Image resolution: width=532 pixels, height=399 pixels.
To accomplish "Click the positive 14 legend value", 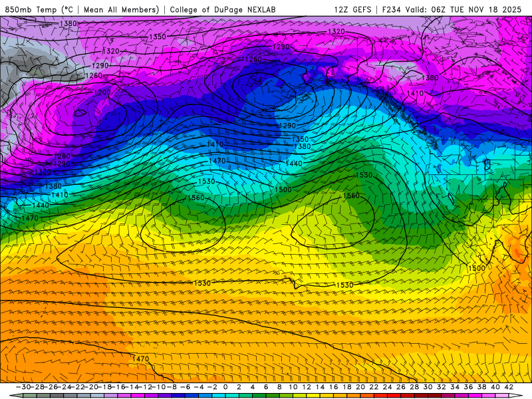I will click(321, 387).
